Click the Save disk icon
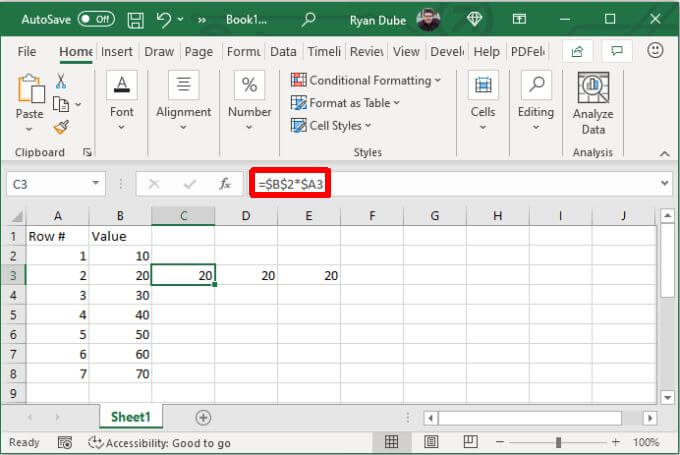The image size is (680, 455). 135,20
